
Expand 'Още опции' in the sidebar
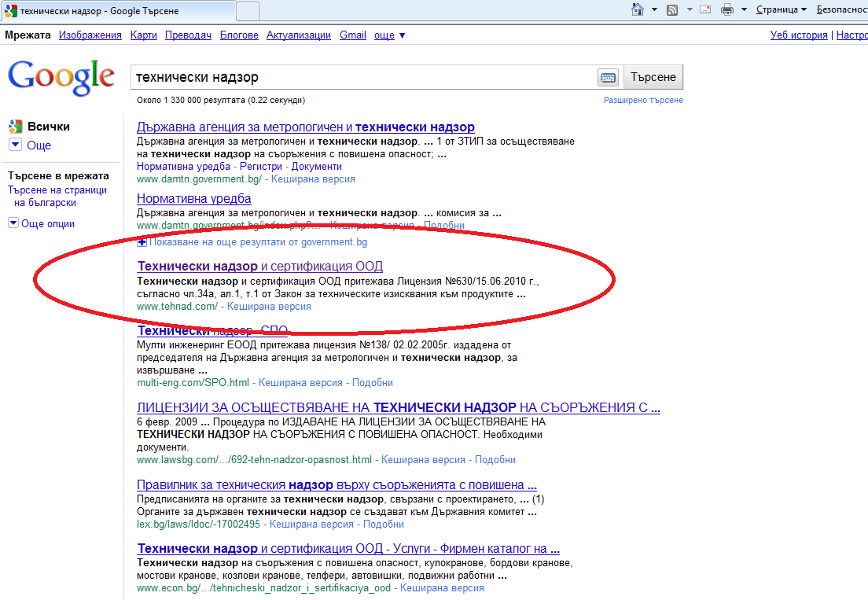(42, 223)
